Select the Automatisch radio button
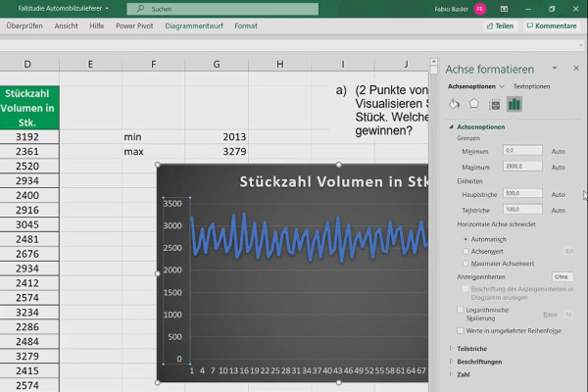The height and width of the screenshot is (392, 588). [465, 239]
